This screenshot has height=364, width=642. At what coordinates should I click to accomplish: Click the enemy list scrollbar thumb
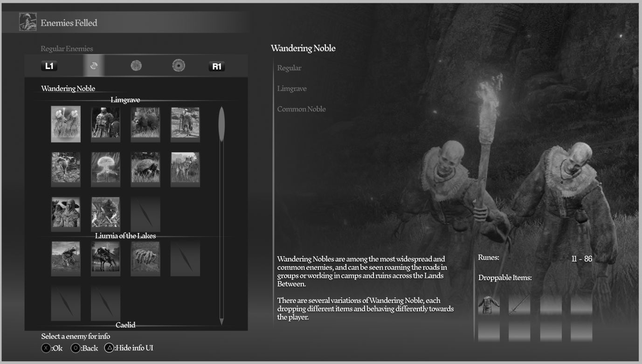[x=221, y=123]
